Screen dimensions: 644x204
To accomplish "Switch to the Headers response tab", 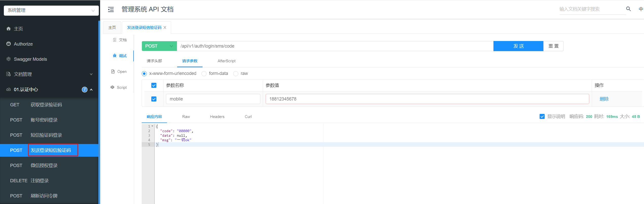I will [x=217, y=117].
